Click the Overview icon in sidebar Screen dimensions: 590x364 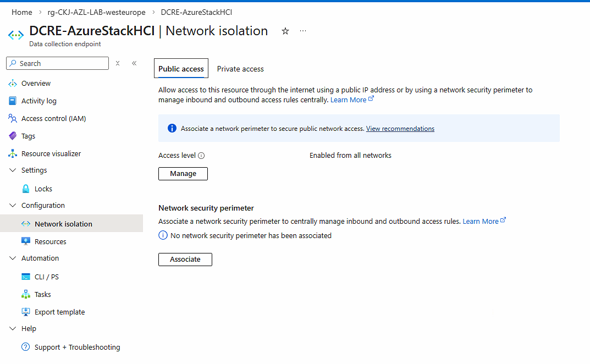(x=13, y=84)
